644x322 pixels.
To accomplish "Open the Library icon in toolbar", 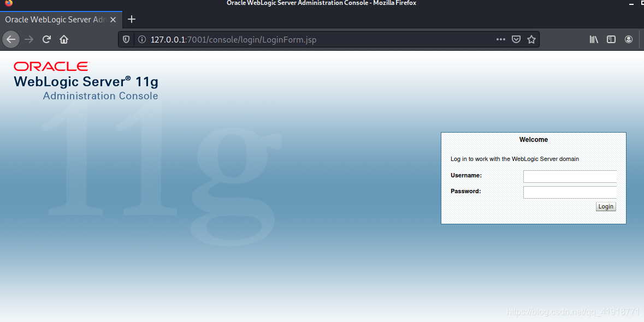I will 594,39.
